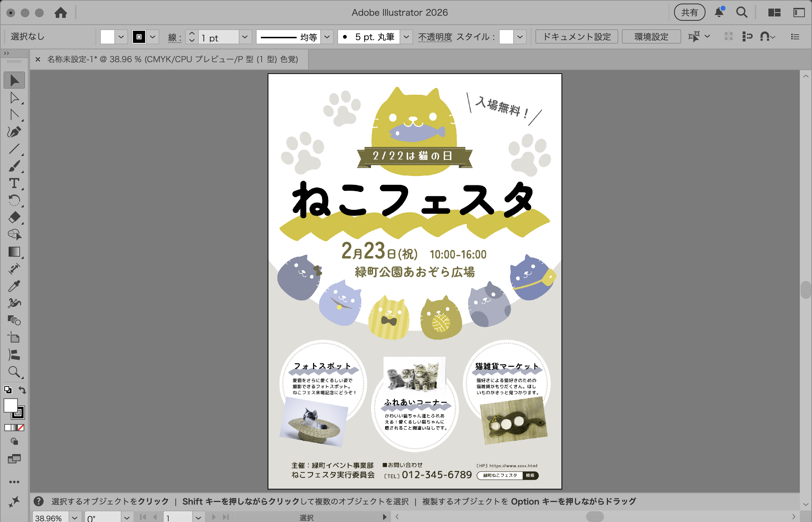Open the 5 pt. 丸筆 brush dropdown
This screenshot has height=522, width=812.
pos(406,36)
